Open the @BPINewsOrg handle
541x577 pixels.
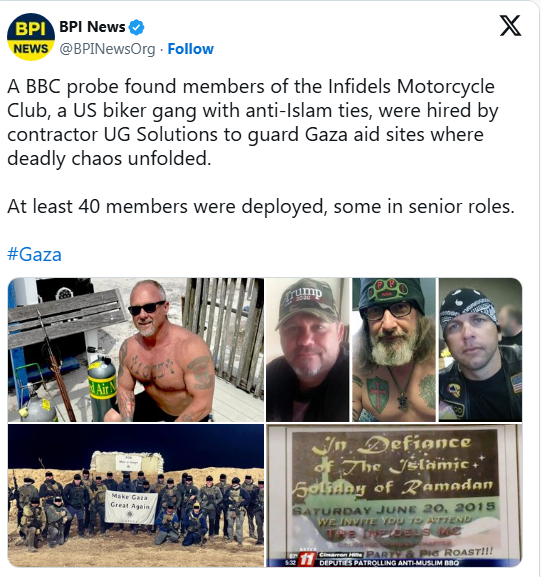pos(107,49)
